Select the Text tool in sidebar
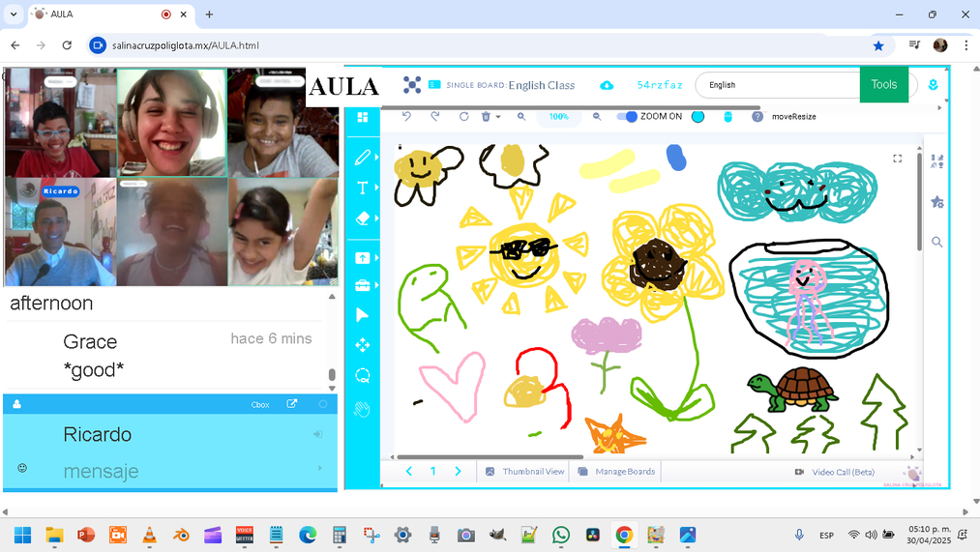The image size is (980, 552). click(x=363, y=188)
